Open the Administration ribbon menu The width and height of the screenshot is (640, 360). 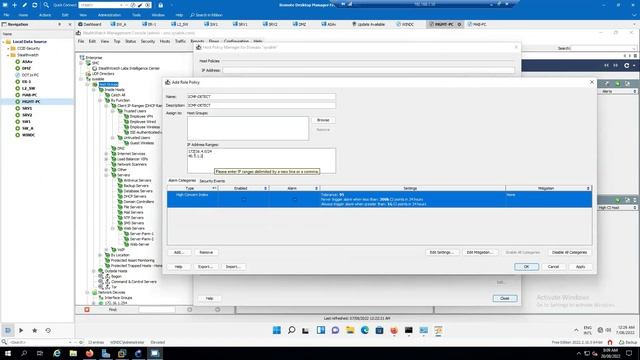coord(109,15)
